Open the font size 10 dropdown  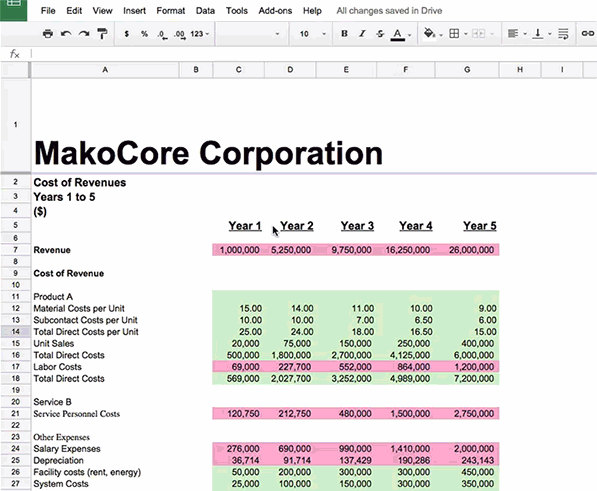point(312,34)
